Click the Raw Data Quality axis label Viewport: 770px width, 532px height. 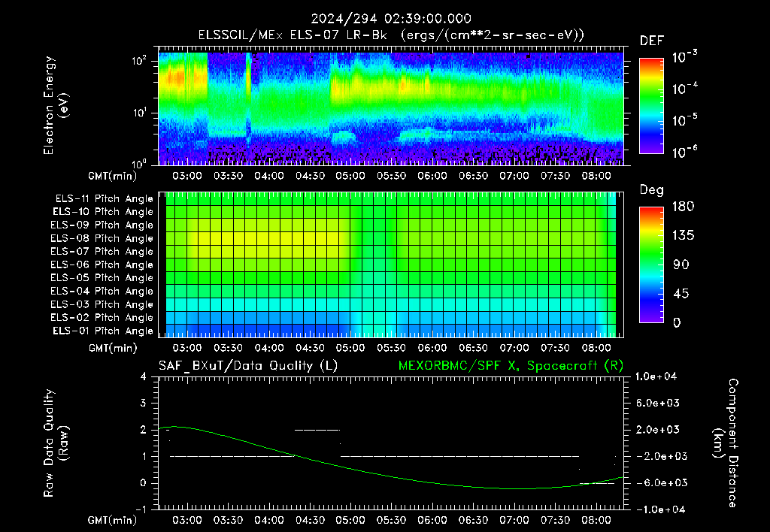[x=55, y=443]
